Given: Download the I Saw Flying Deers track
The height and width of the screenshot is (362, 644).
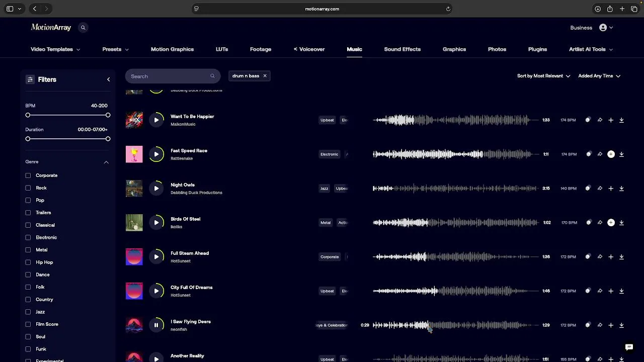Looking at the screenshot, I should (x=621, y=325).
